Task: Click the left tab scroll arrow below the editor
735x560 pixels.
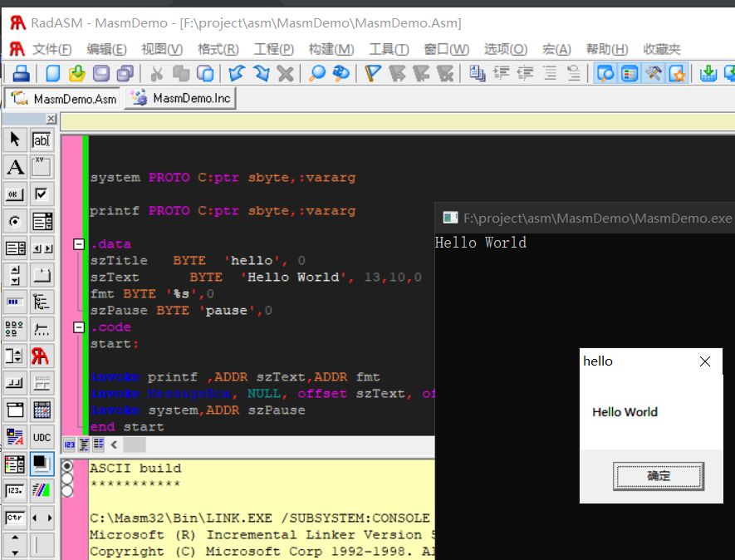Action: 114,445
